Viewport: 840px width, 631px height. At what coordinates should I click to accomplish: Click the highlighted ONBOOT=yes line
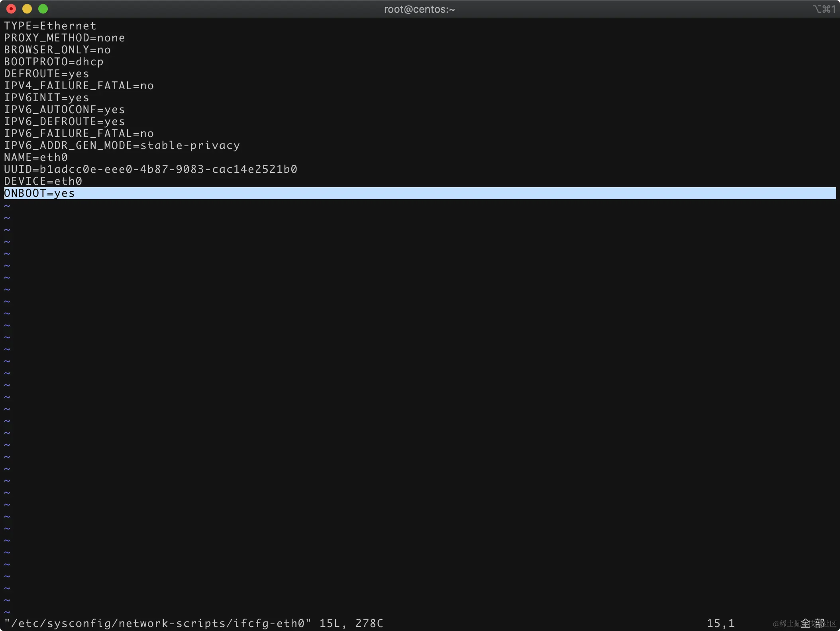[39, 194]
